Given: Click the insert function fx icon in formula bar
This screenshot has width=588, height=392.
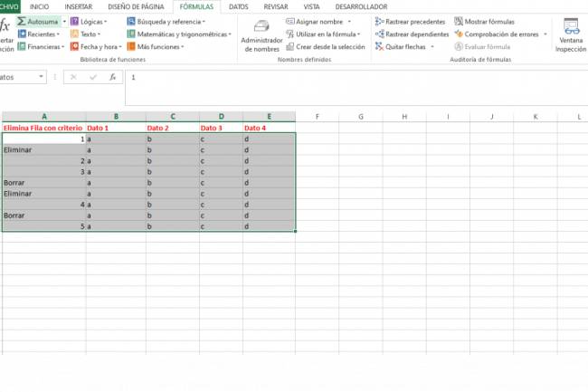Looking at the screenshot, I should (113, 78).
